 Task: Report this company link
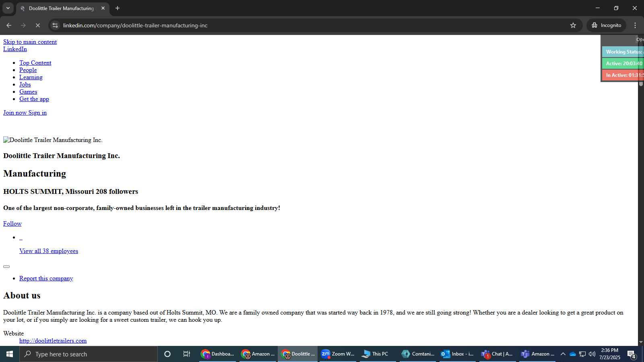[46, 278]
